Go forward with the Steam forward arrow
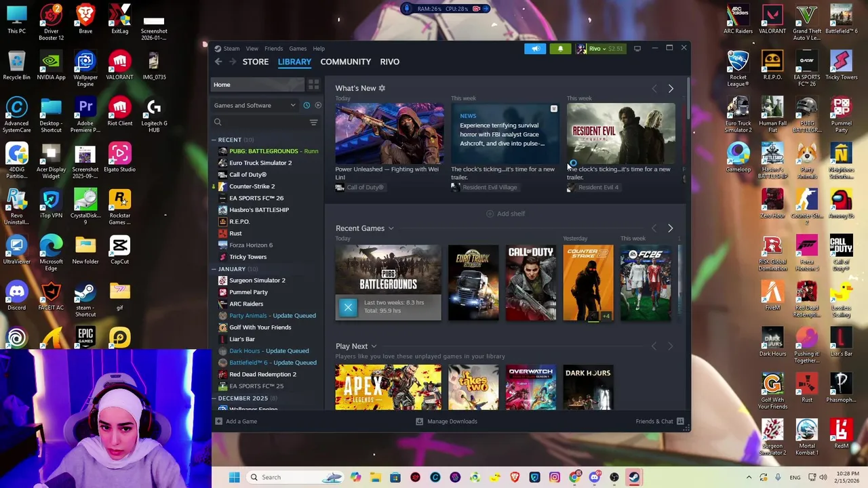This screenshot has height=488, width=868. (233, 62)
